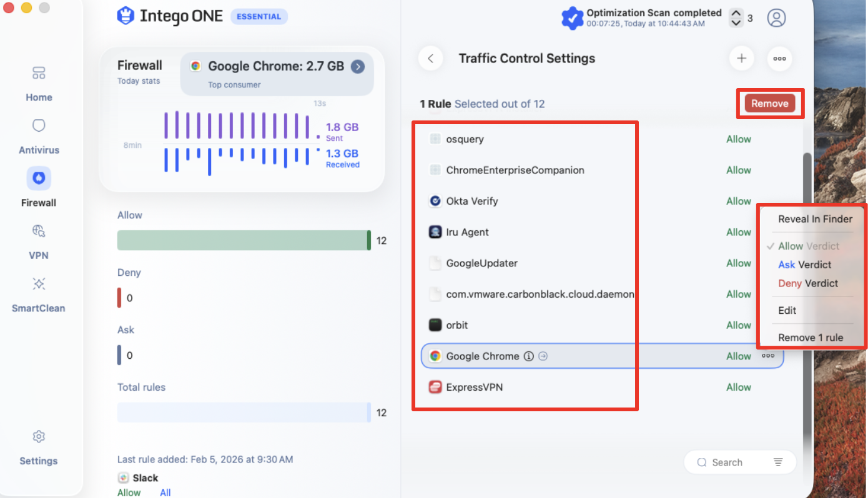Click the red Remove button
Viewport: 868px width, 498px height.
[x=770, y=104]
